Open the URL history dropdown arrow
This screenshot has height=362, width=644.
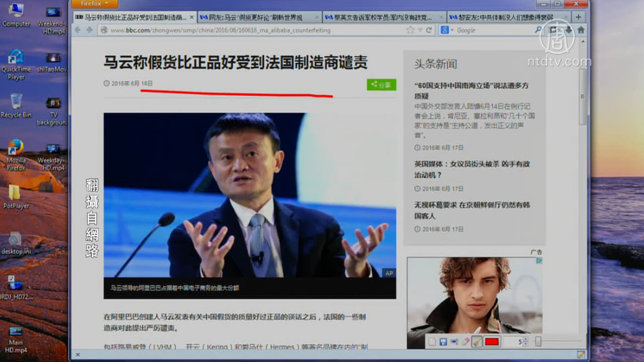[420, 30]
